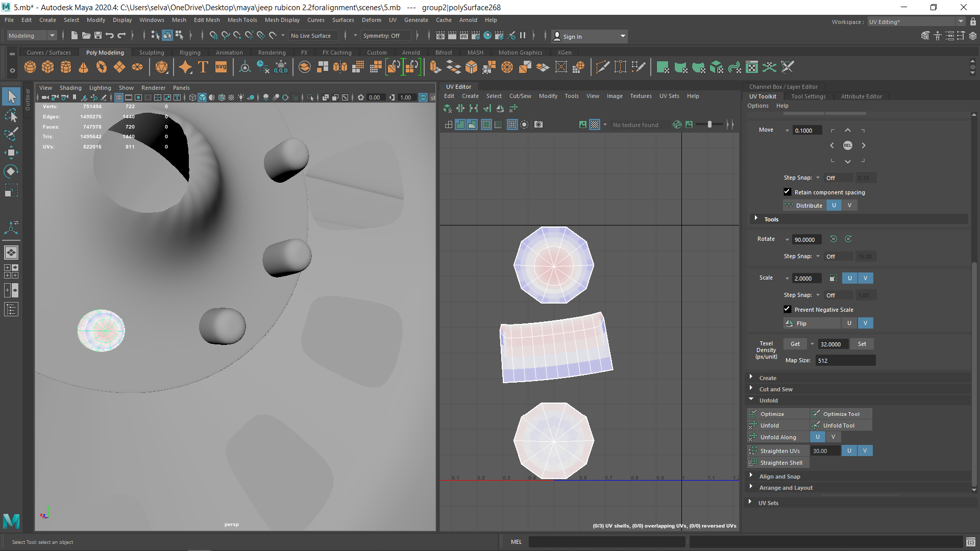Click the SVG tool shelf icon
980x551 pixels.
click(220, 67)
